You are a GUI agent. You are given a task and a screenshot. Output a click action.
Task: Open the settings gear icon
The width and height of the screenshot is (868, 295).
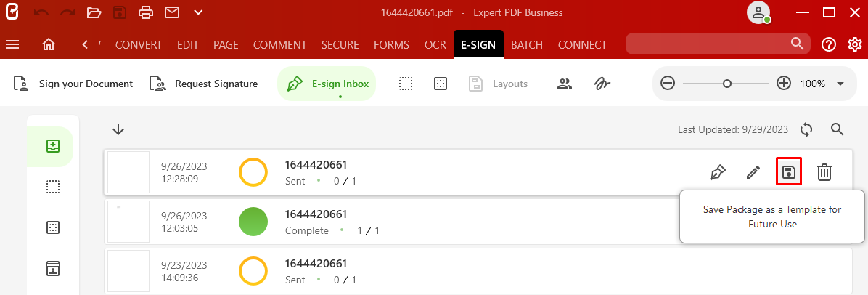855,44
